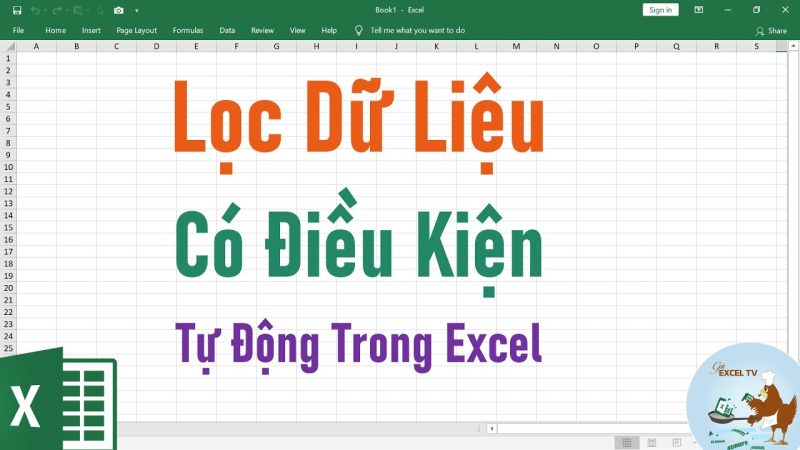Expand Customize Quick Access Toolbar arrow
The height and width of the screenshot is (450, 800).
tap(137, 11)
